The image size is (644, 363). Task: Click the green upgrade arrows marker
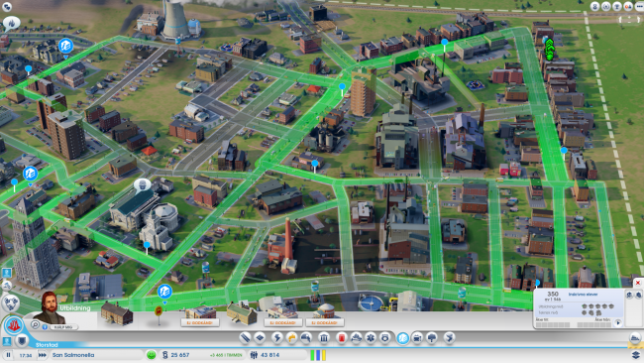pos(550,50)
